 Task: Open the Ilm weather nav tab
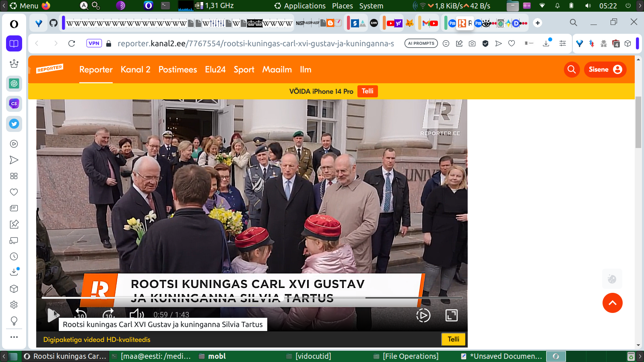click(305, 70)
